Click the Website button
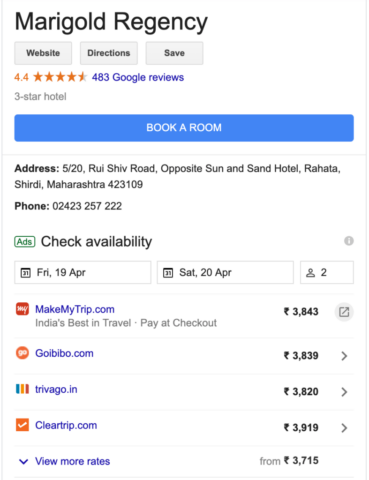Viewport: 369px width, 480px height. [x=43, y=53]
